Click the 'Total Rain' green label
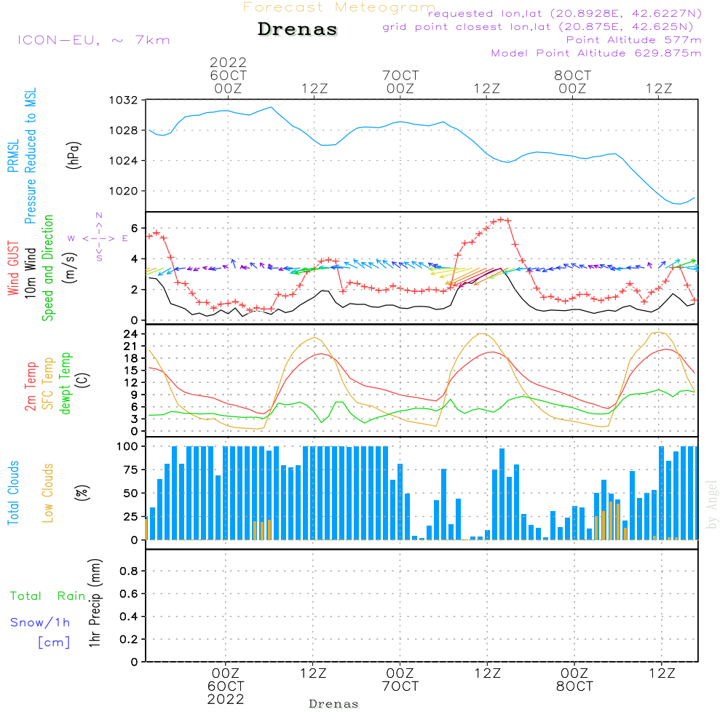This screenshot has width=728, height=728. coord(48,596)
